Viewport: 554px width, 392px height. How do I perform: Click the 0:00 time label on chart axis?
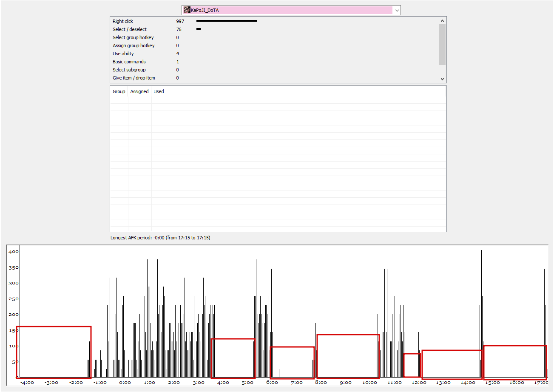point(125,383)
